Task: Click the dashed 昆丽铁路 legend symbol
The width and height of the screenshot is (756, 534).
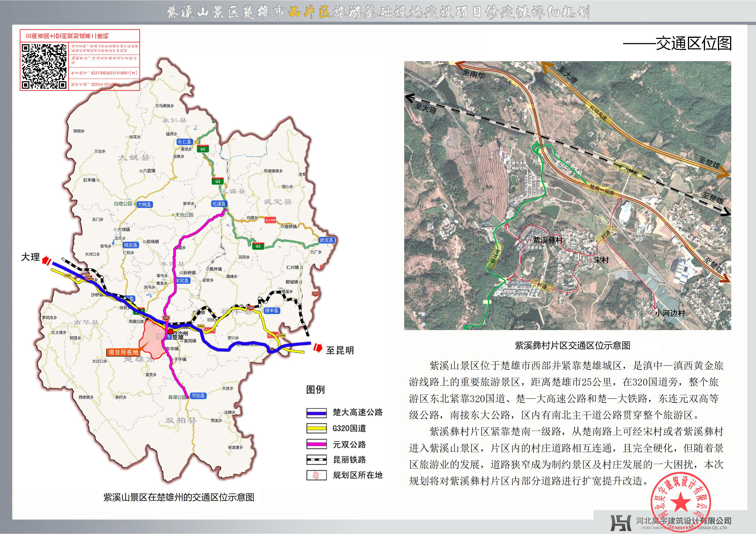Action: tap(316, 460)
